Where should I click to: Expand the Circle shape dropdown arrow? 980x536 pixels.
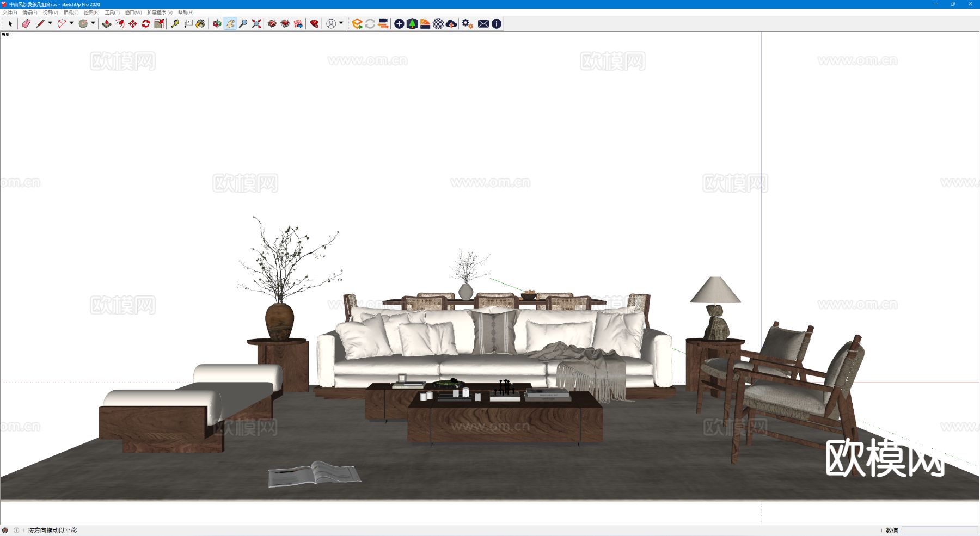coord(93,23)
